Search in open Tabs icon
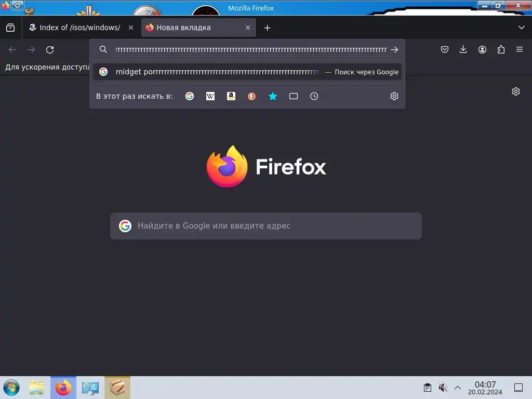 click(294, 96)
